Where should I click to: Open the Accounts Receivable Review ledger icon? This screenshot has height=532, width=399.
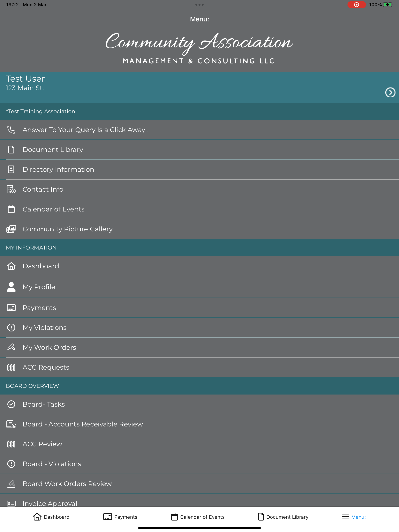(11, 424)
